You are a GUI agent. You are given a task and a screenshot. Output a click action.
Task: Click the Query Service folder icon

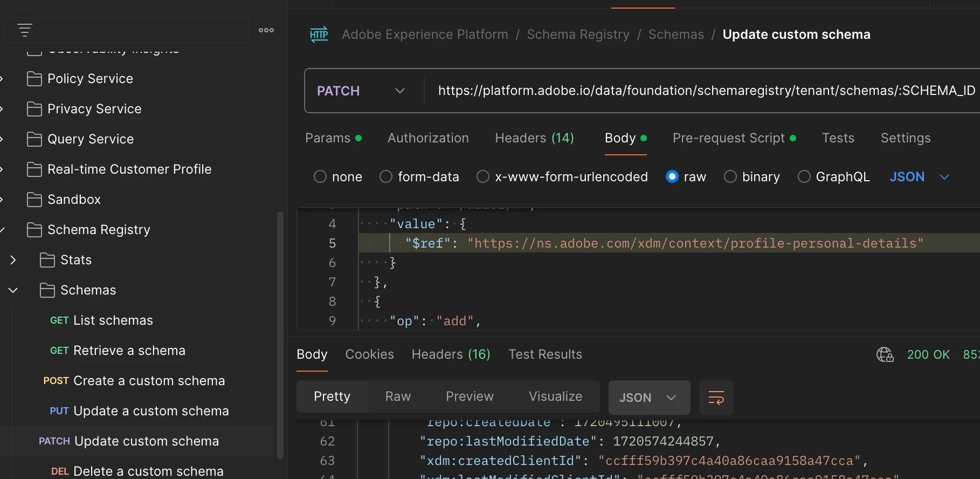click(34, 139)
